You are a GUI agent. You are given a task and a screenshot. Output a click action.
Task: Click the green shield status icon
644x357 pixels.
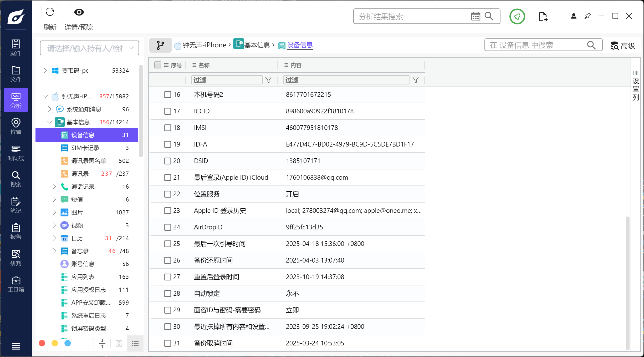pos(517,17)
